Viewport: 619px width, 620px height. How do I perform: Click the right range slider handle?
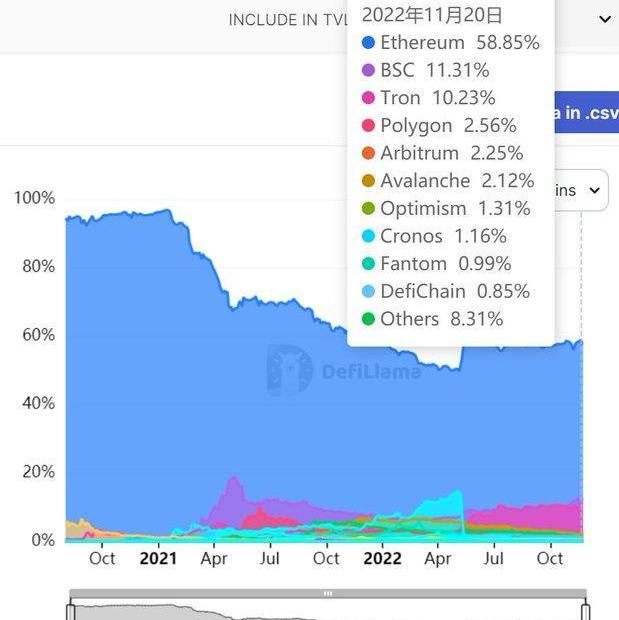point(586,610)
